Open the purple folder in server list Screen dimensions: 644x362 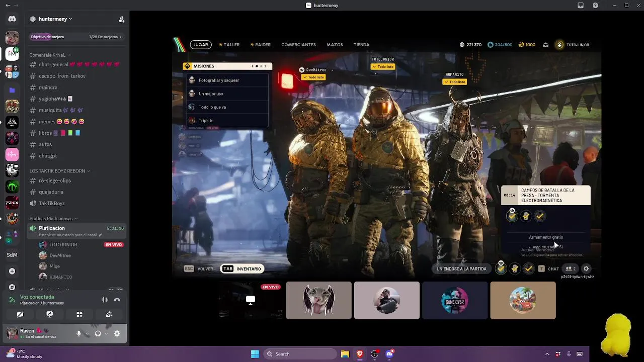12,90
